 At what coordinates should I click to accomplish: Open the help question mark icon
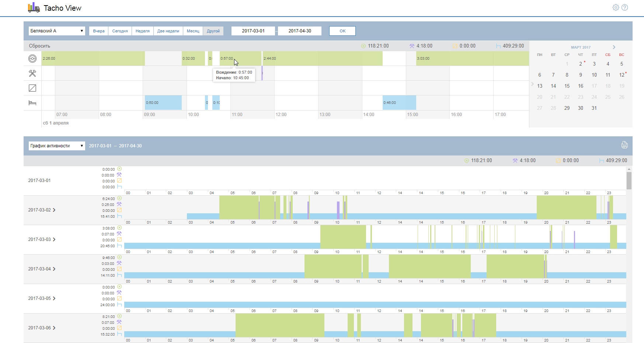click(624, 7)
